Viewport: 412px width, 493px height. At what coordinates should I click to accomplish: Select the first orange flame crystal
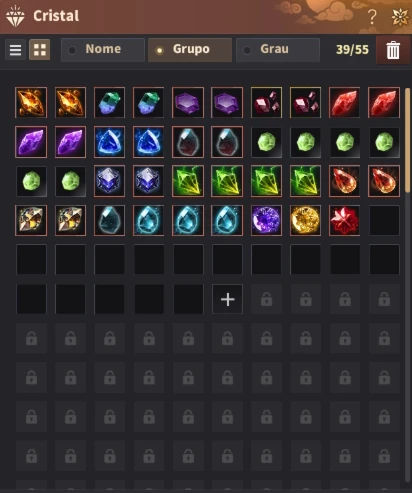click(31, 102)
